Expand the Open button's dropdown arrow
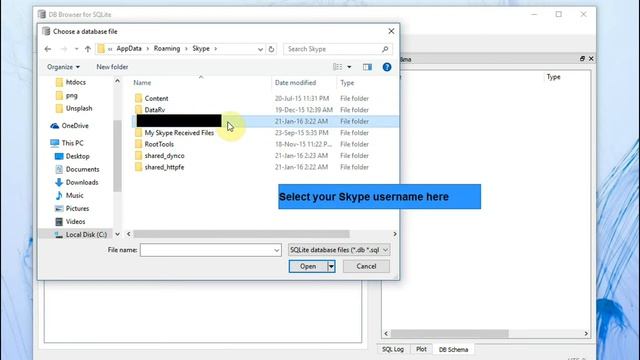Screen dimensions: 640x360 pyautogui.click(x=331, y=266)
